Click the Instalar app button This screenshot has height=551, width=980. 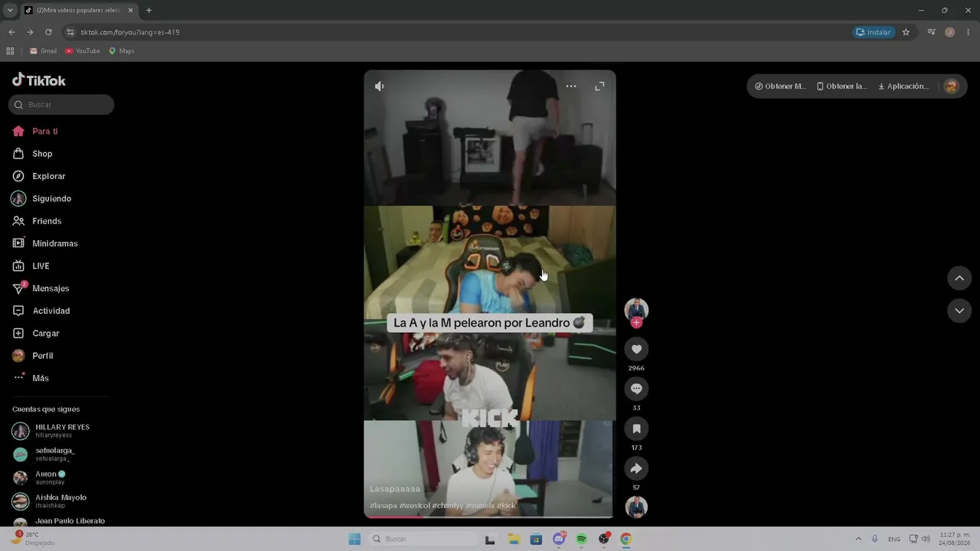coord(874,32)
